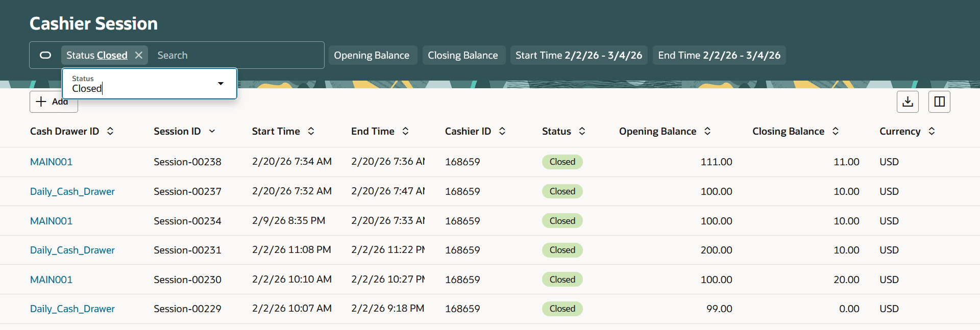Select the Session-00237 cell
This screenshot has width=980, height=330.
[x=187, y=191]
